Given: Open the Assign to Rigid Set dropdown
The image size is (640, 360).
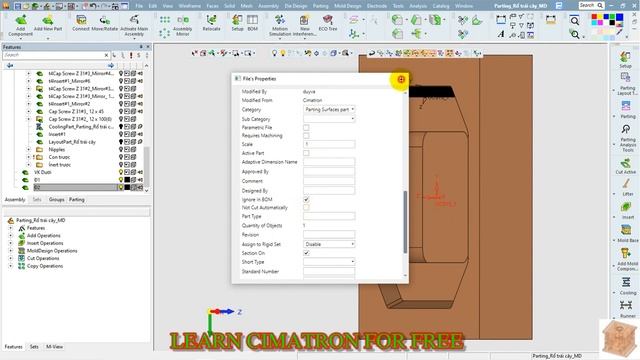Looking at the screenshot, I should point(329,244).
